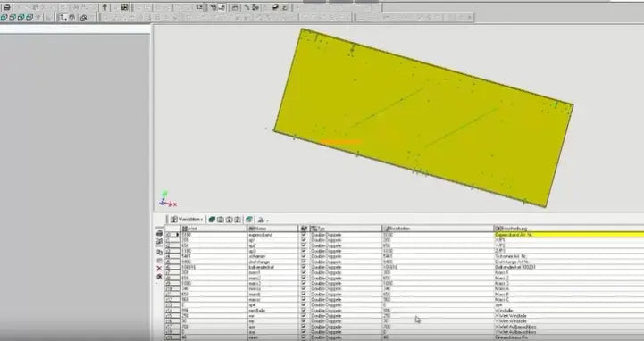The width and height of the screenshot is (644, 341).
Task: Toggle checkbox in the Mass A row
Action: pos(304,288)
